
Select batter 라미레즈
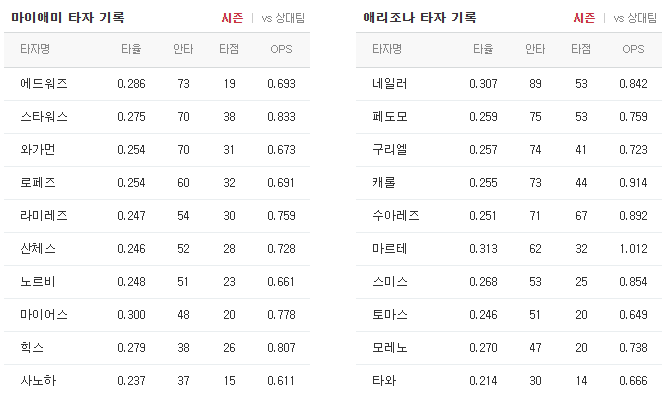pos(44,215)
